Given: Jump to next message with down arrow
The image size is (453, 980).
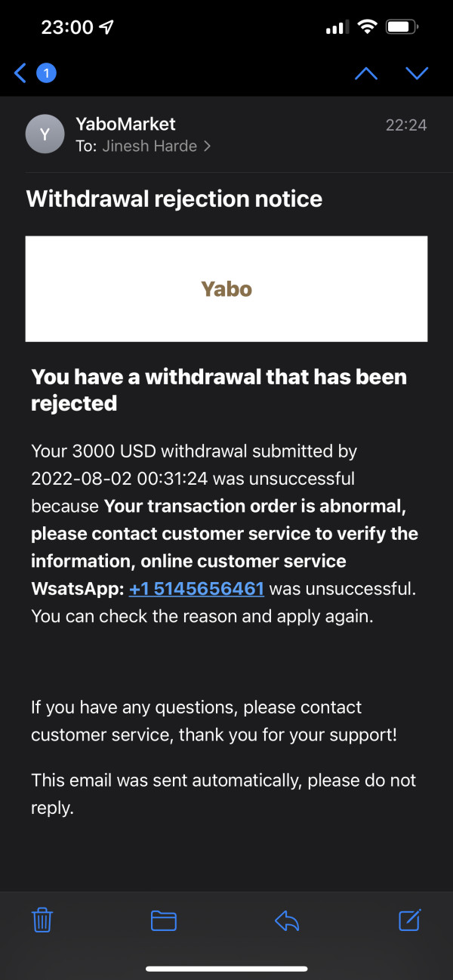Looking at the screenshot, I should (417, 73).
